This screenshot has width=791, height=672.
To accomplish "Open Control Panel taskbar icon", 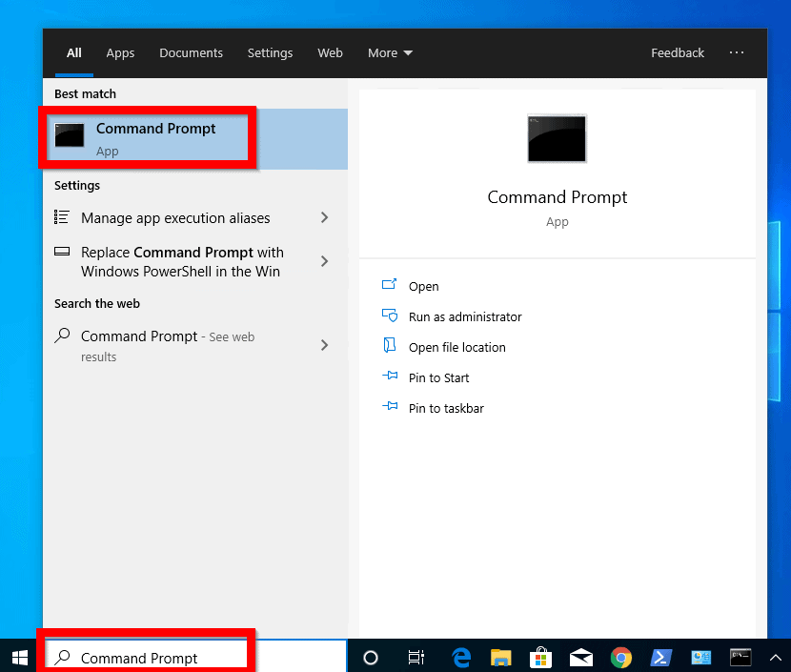I will coord(700,658).
